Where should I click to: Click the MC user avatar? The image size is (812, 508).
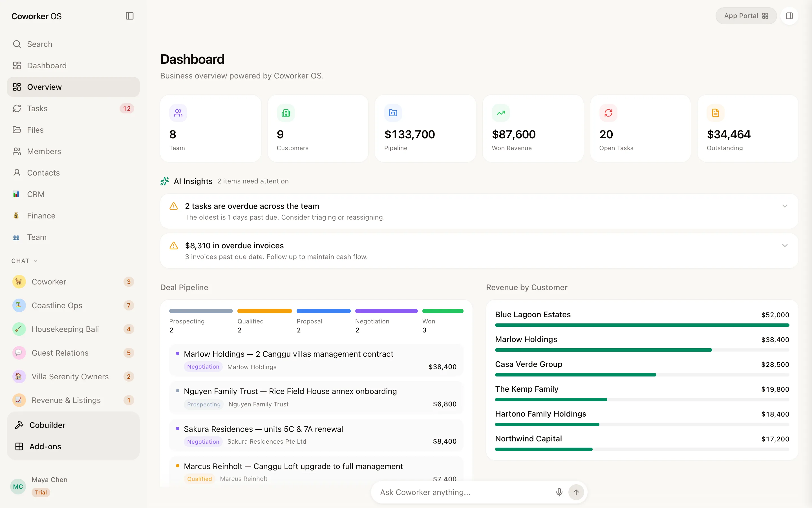tap(18, 487)
